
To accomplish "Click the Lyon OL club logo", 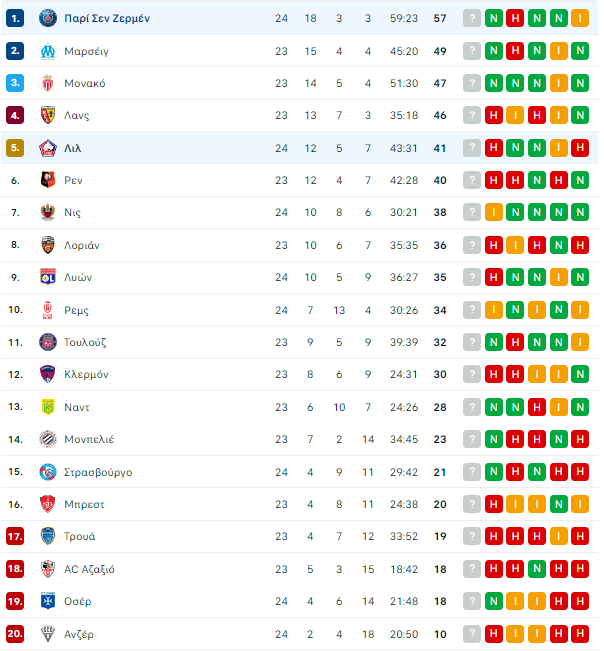I will [48, 277].
